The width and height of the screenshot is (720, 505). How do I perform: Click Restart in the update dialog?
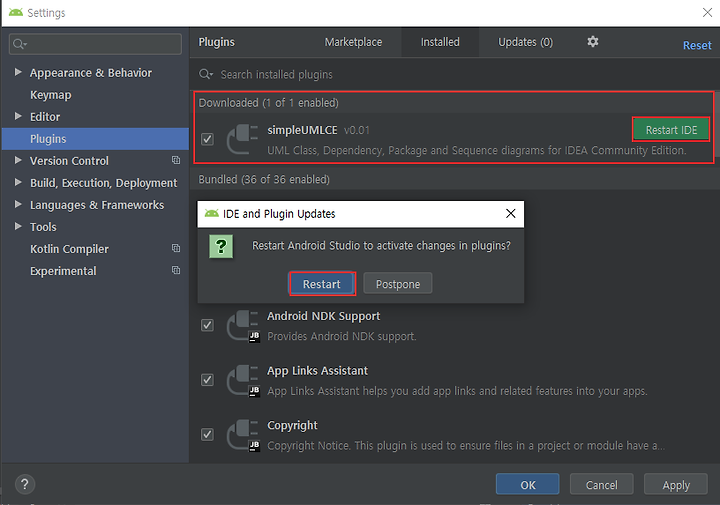pos(322,284)
